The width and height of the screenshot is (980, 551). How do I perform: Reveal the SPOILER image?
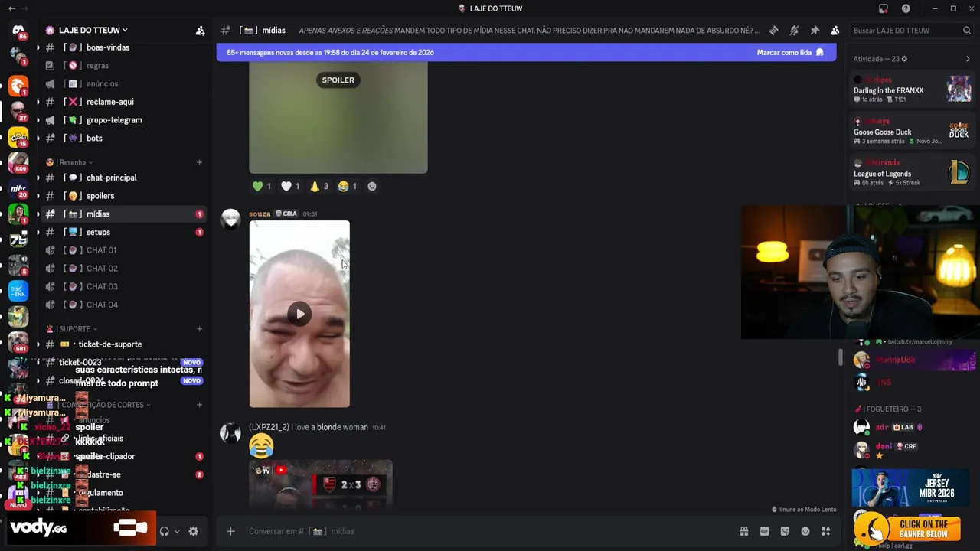tap(338, 80)
